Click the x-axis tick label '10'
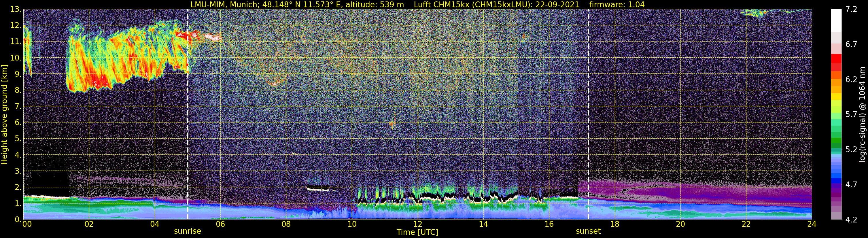This screenshot has width=868, height=238. click(351, 224)
